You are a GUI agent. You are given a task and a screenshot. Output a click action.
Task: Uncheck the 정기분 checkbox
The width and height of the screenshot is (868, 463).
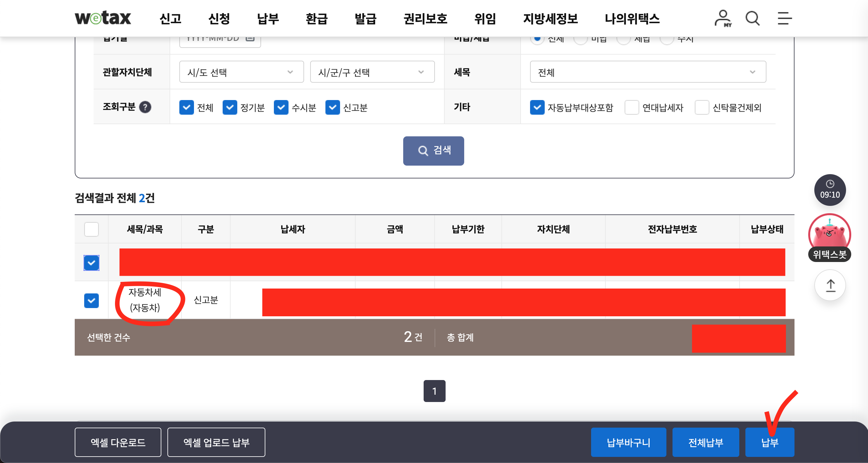(230, 107)
